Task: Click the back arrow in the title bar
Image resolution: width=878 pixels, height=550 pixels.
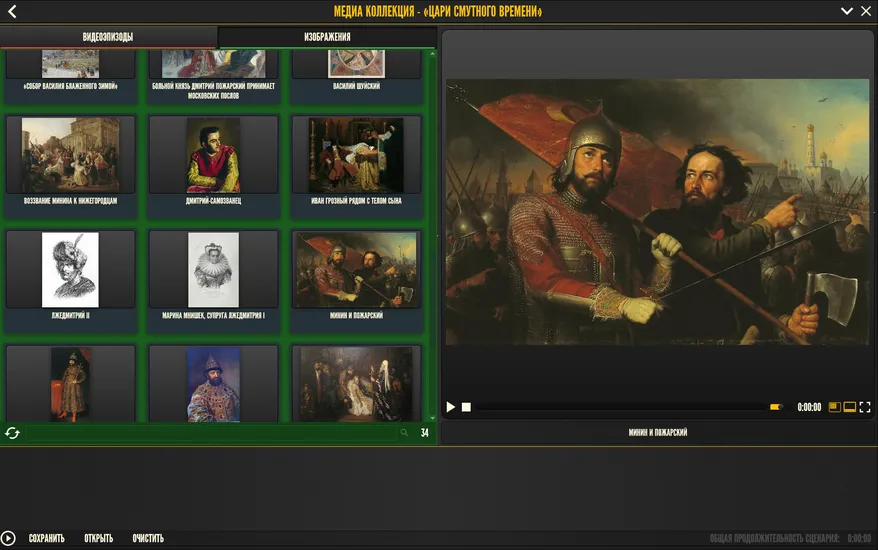Action: [12, 11]
